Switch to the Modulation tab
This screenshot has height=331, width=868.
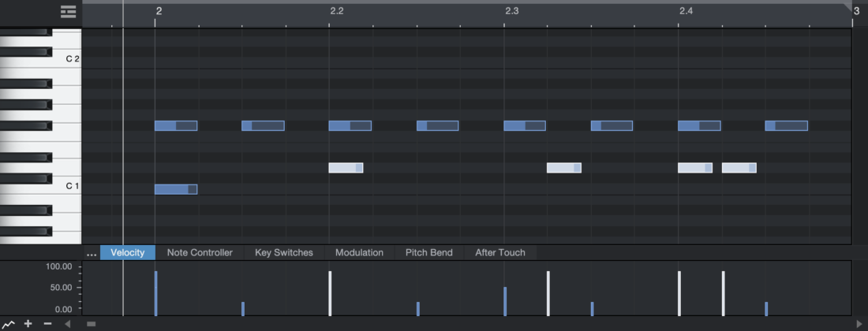(x=359, y=252)
